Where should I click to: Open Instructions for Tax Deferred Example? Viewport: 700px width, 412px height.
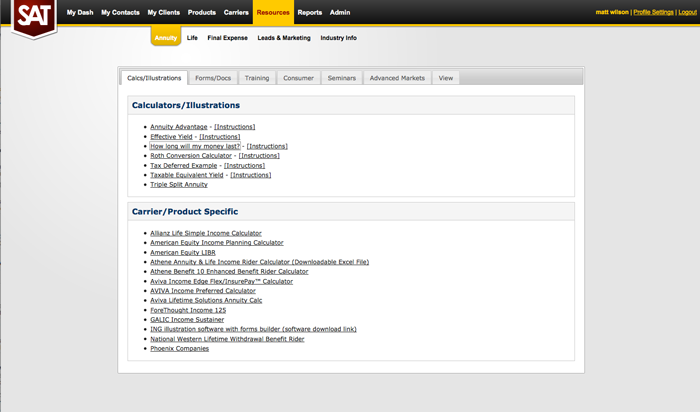(244, 165)
